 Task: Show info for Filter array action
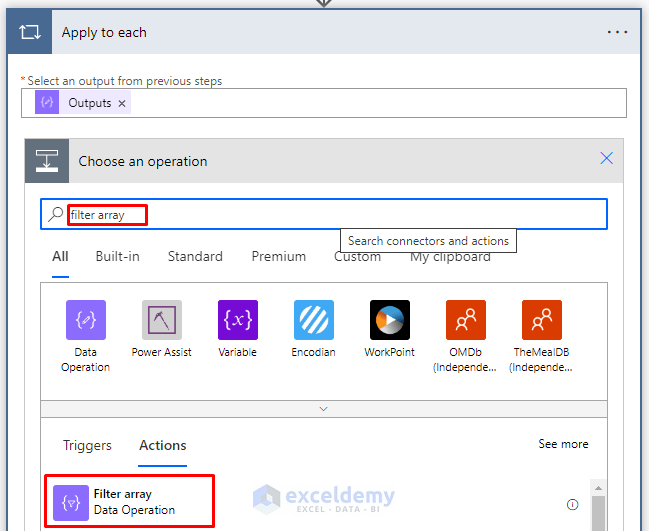tap(572, 504)
